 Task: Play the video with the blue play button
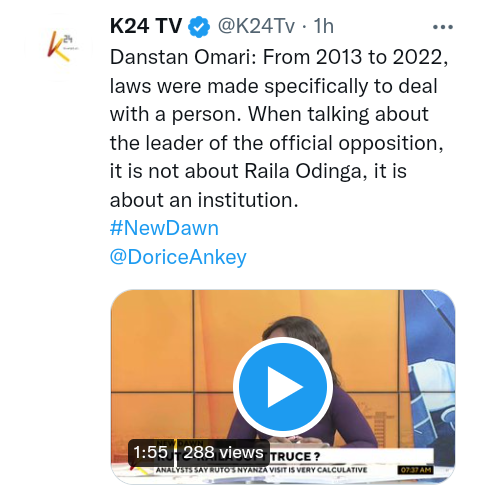[x=283, y=387]
